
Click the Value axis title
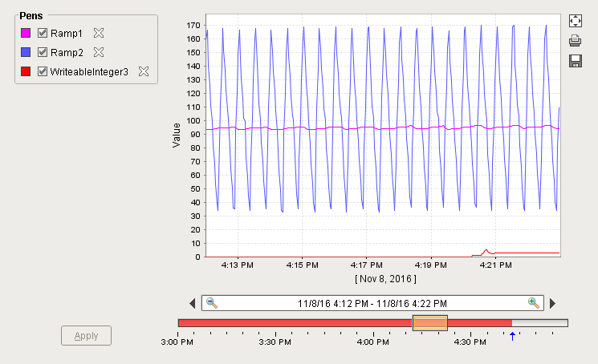(x=177, y=135)
